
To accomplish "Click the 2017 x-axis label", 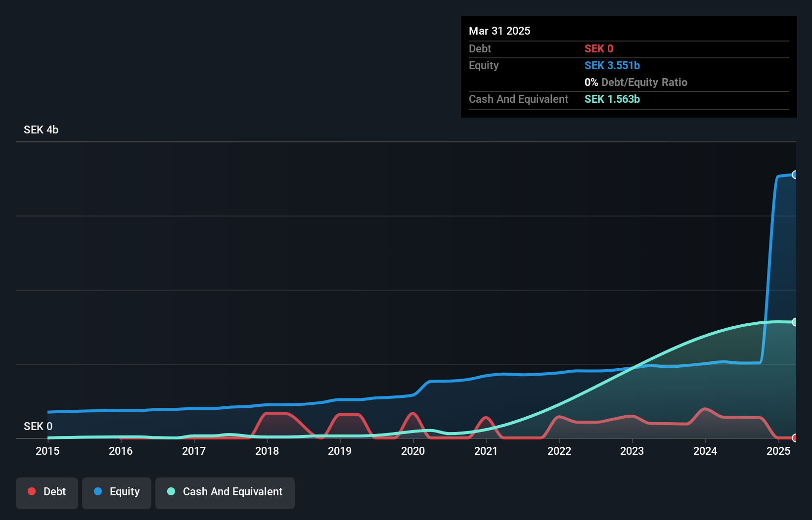I will (x=194, y=451).
